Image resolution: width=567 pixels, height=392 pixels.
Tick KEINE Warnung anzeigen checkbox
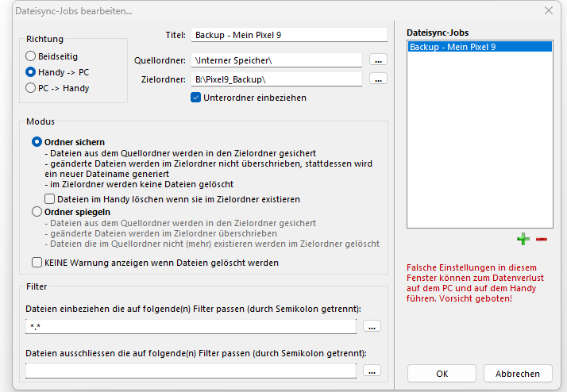pyautogui.click(x=37, y=263)
